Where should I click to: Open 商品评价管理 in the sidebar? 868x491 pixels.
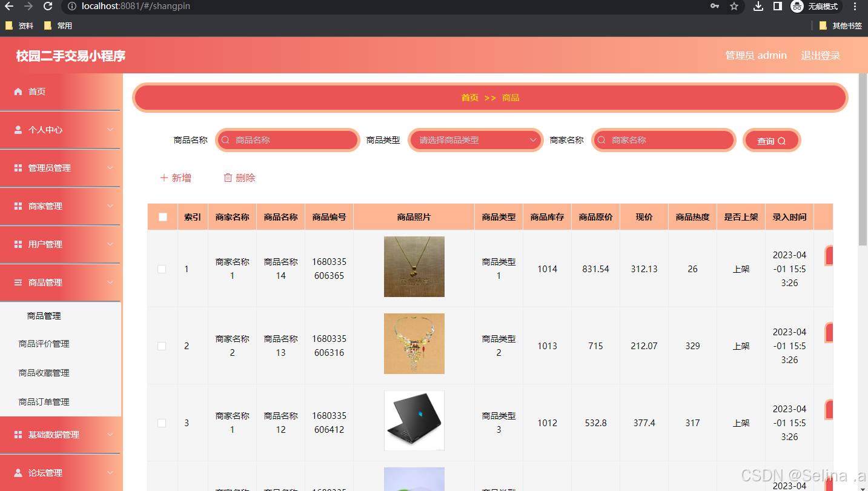pos(61,344)
